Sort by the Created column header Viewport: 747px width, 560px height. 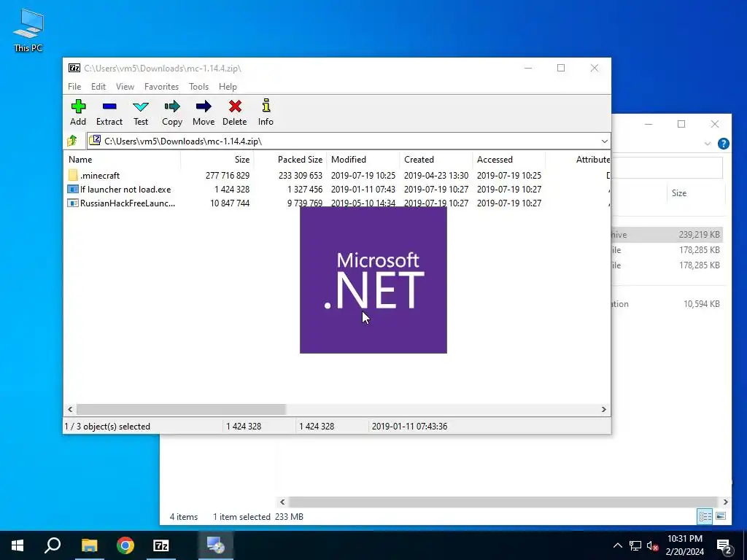click(x=436, y=160)
